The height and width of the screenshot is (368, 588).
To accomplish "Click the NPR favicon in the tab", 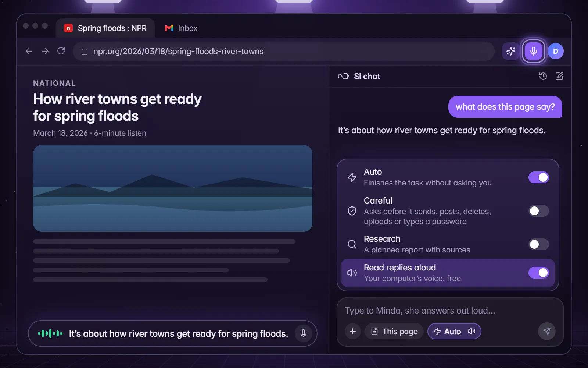I will [x=68, y=28].
